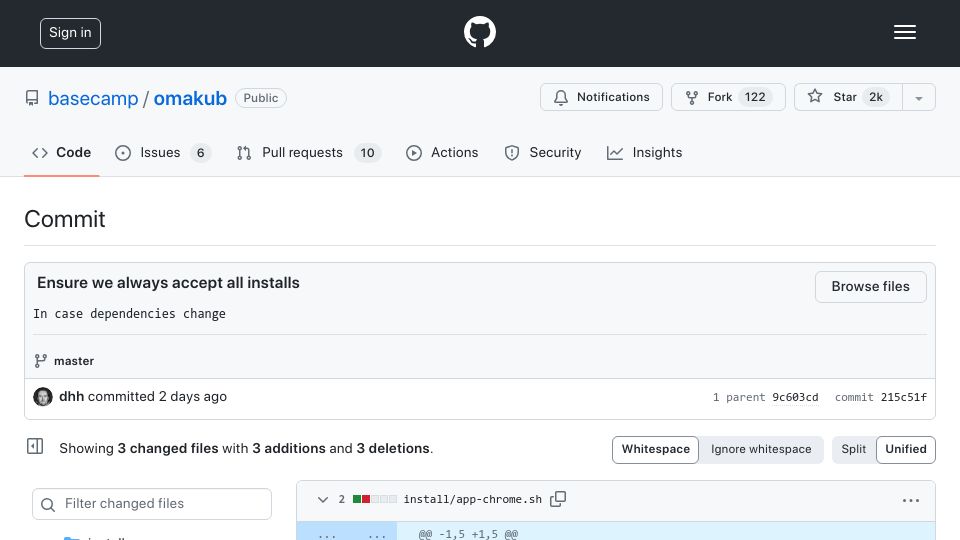Click the 2 days ago timestamp
The width and height of the screenshot is (960, 540).
click(x=193, y=397)
